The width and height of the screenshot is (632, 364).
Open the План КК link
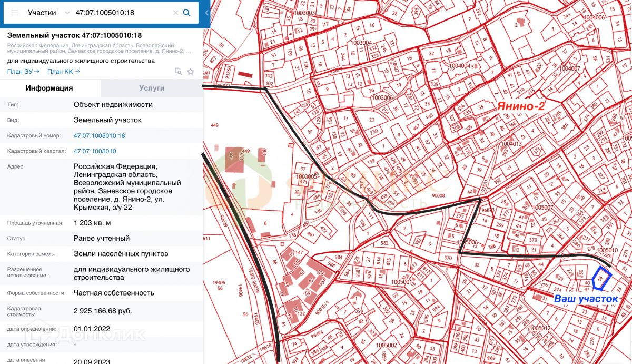point(63,72)
